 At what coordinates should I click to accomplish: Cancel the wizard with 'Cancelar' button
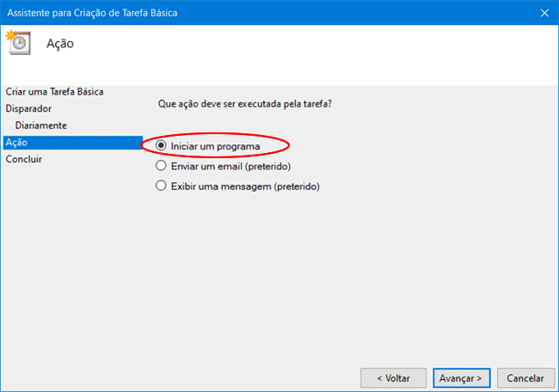click(x=525, y=377)
